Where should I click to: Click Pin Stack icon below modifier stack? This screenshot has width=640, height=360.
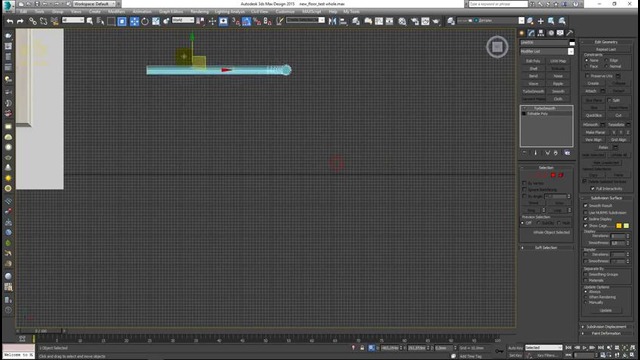[x=524, y=153]
